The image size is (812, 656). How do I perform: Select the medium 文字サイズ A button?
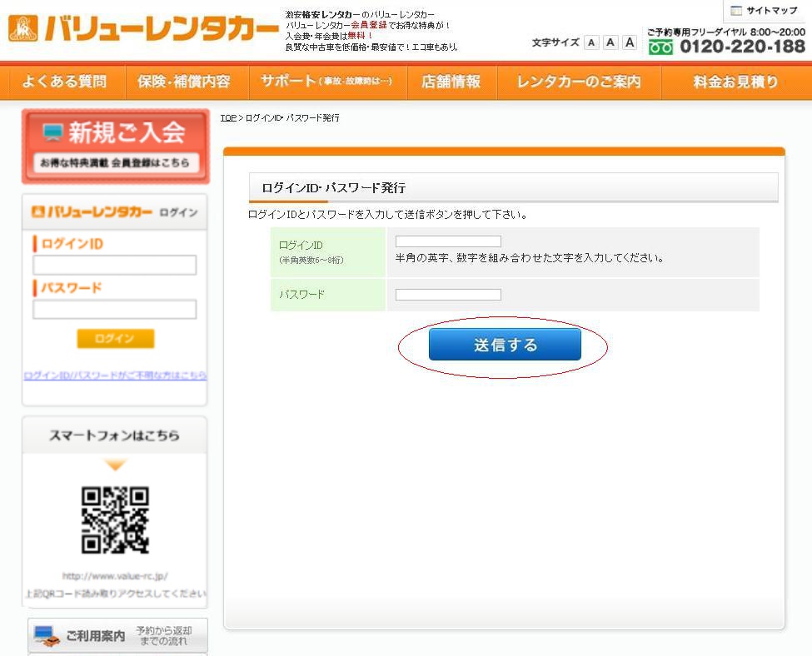coord(610,42)
